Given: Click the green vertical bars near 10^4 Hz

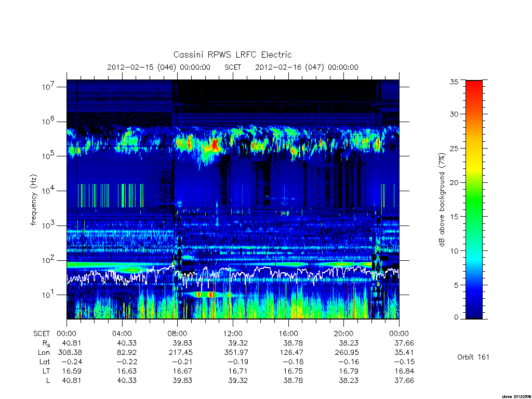Looking at the screenshot, I should [x=110, y=195].
